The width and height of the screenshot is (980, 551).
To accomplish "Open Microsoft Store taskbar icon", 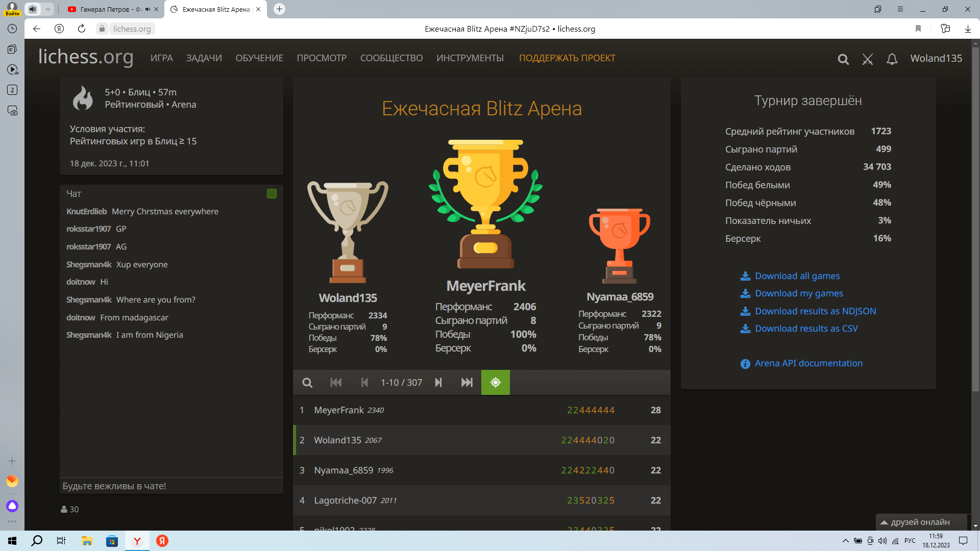I will [x=112, y=541].
